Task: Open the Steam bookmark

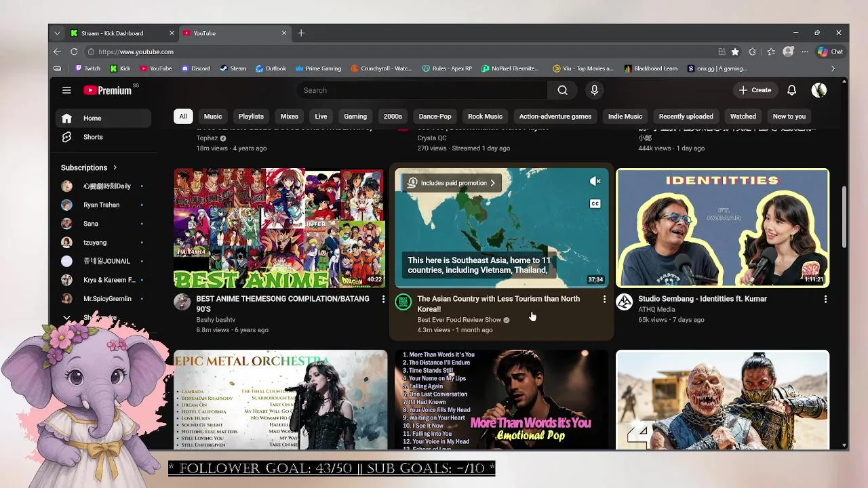Action: [233, 68]
